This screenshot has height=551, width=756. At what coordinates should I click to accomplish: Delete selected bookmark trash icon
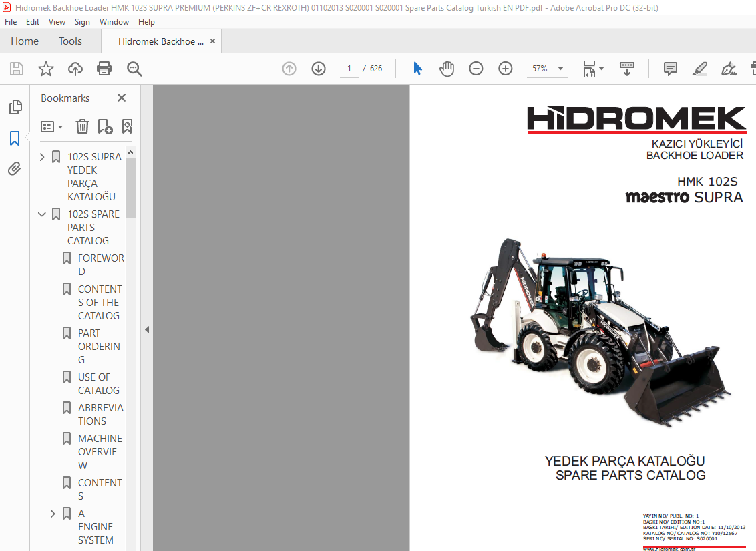pos(82,126)
